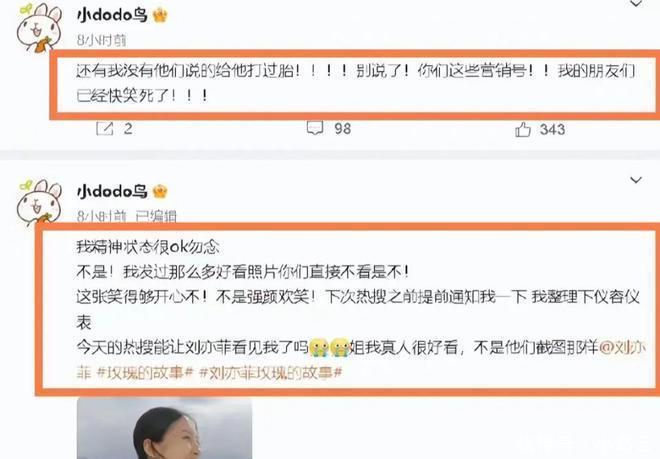Image resolution: width=660 pixels, height=459 pixels.
Task: Open hashtag #刘亦菲玫瑰的故事#
Action: 271,373
